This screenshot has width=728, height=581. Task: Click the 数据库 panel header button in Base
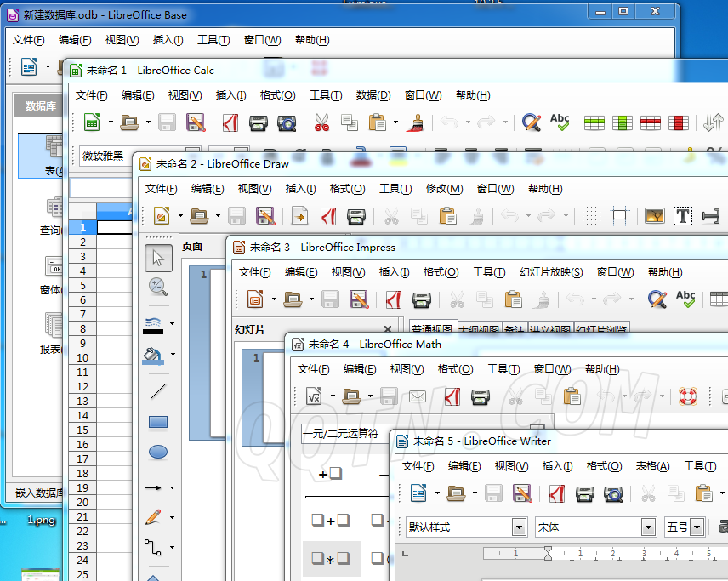tap(41, 106)
